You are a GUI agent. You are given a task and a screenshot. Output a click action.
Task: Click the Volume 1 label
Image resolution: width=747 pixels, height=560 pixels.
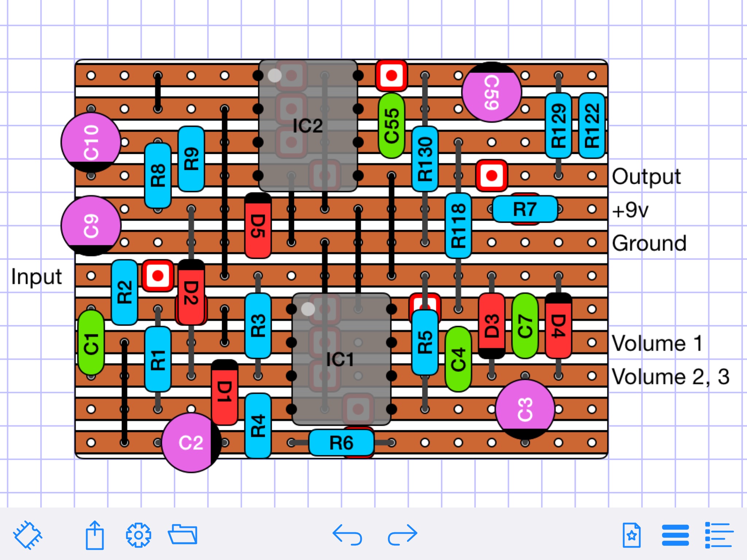pyautogui.click(x=658, y=343)
